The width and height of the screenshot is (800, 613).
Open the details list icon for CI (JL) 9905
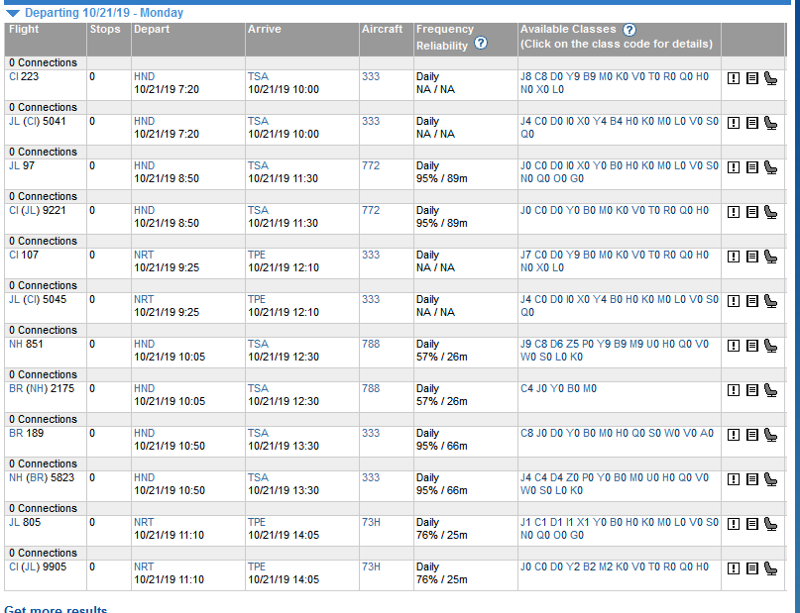pyautogui.click(x=752, y=568)
